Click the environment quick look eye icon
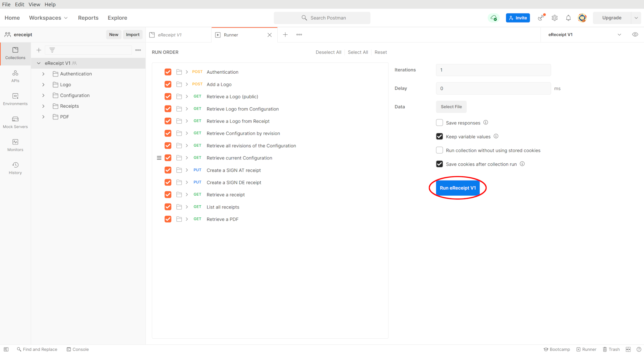This screenshot has height=354, width=644. tap(635, 35)
